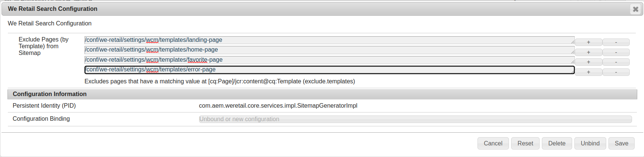Reset the configuration values
This screenshot has height=157, width=644.
coord(525,144)
